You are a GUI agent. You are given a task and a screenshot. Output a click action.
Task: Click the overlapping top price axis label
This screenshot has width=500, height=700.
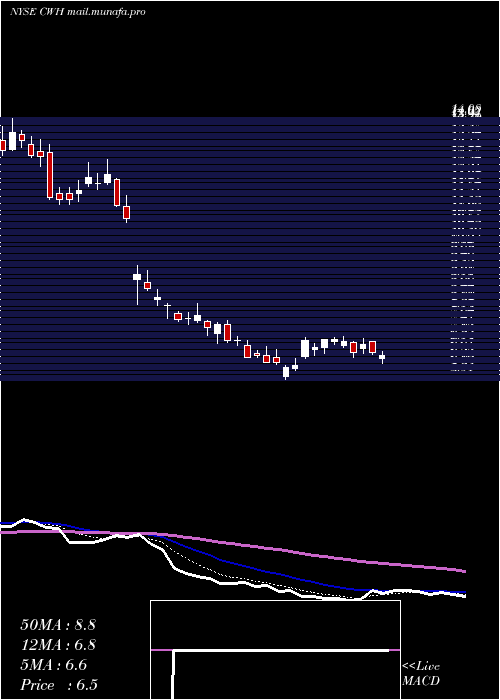(467, 110)
